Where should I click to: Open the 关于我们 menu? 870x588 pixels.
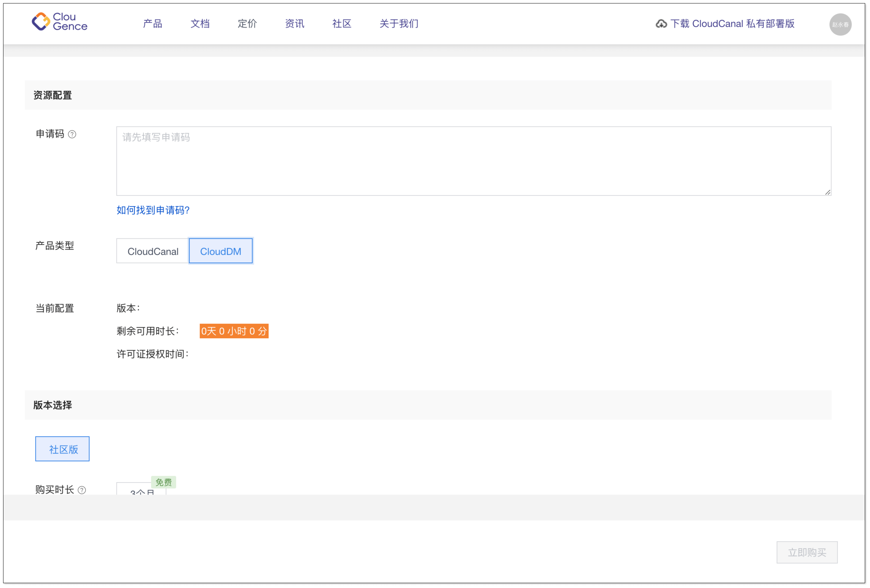point(399,24)
